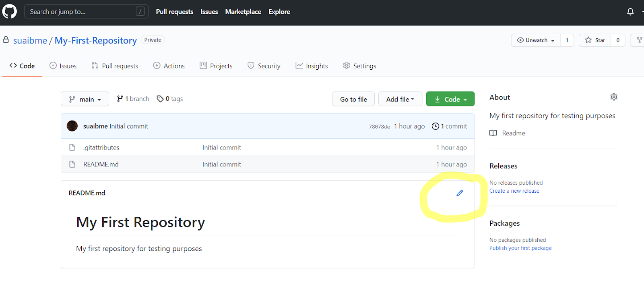Screen dimensions: 644x287
Task: Open the GitHub home logo
Action: (x=10, y=11)
